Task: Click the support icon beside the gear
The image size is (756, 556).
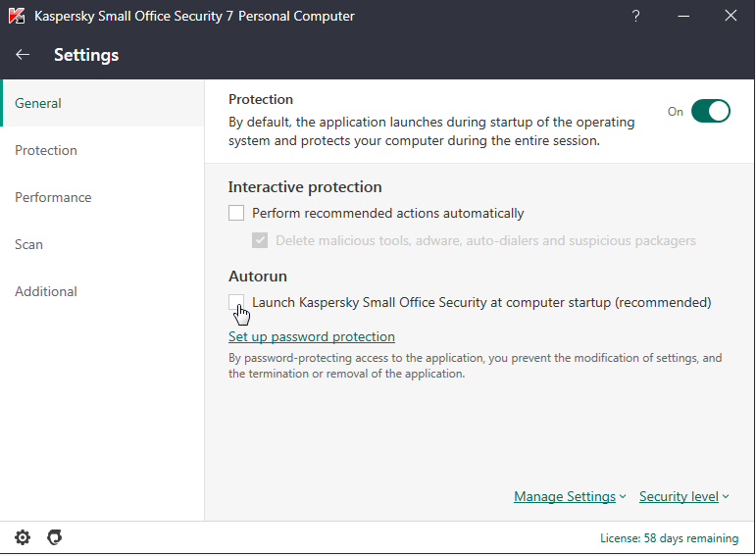Action: click(55, 537)
